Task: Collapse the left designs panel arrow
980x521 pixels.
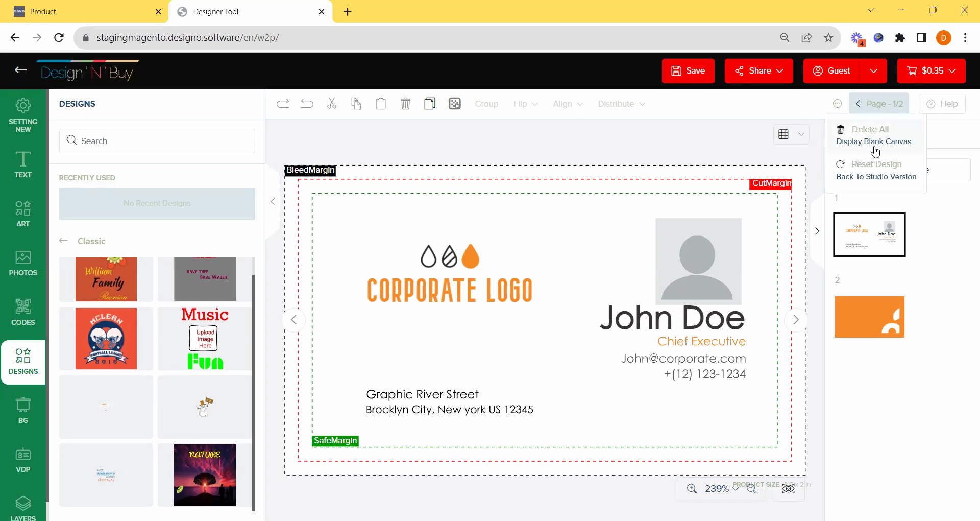Action: (x=273, y=202)
